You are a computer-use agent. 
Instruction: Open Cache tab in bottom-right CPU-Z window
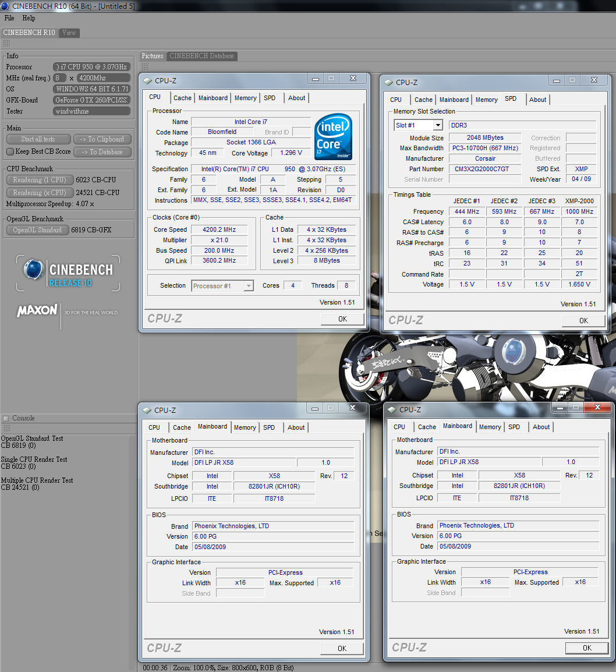[x=427, y=427]
